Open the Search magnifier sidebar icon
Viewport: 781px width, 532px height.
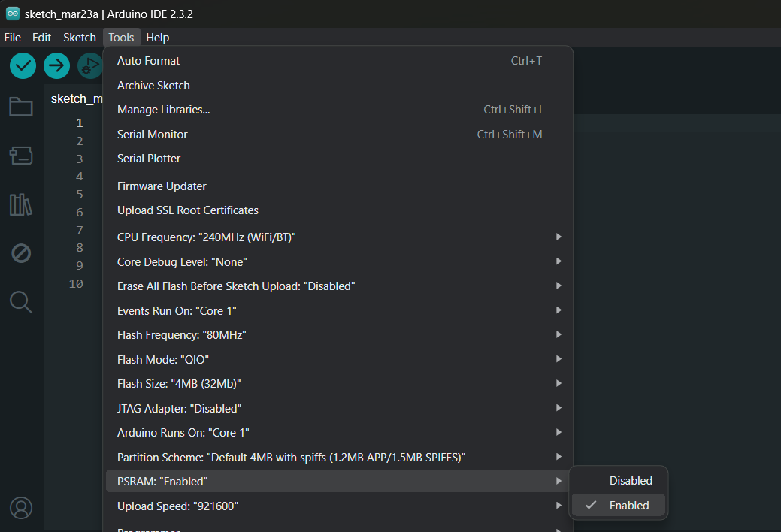pos(21,302)
